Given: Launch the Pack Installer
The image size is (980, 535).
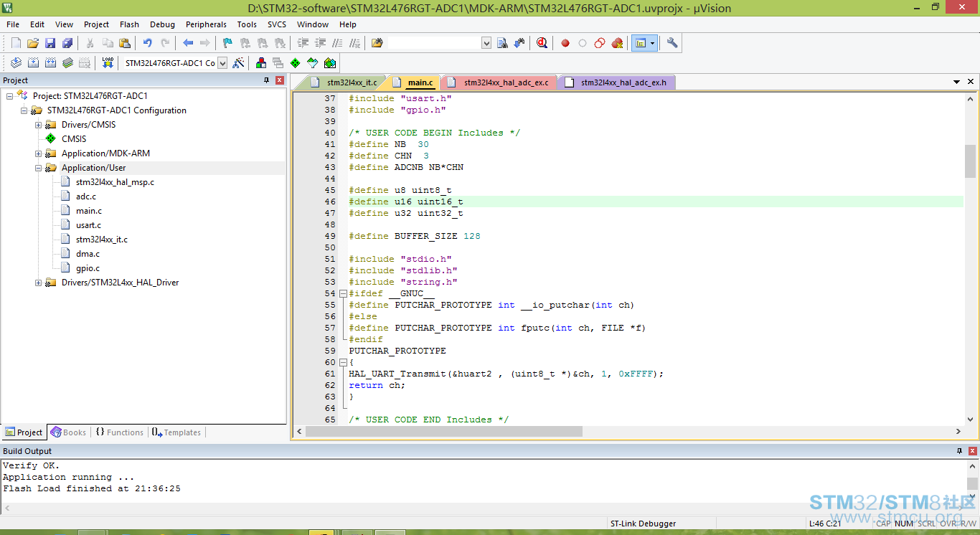Looking at the screenshot, I should click(x=329, y=62).
